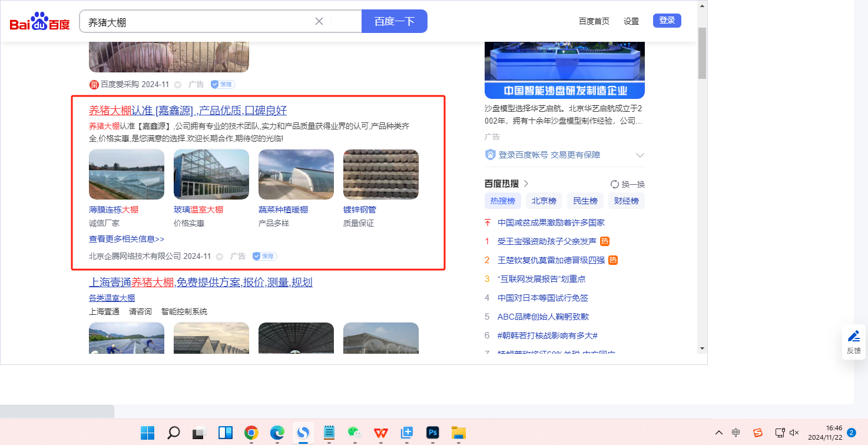Image resolution: width=868 pixels, height=445 pixels.
Task: Open dropdown arrow beside 北京企腾网络技术有限公司 2024-11
Action: [220, 257]
